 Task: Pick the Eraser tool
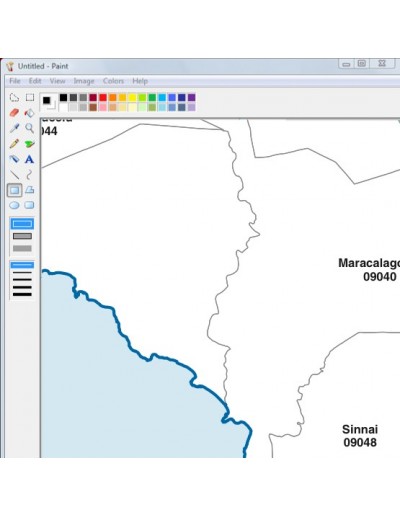pos(14,113)
